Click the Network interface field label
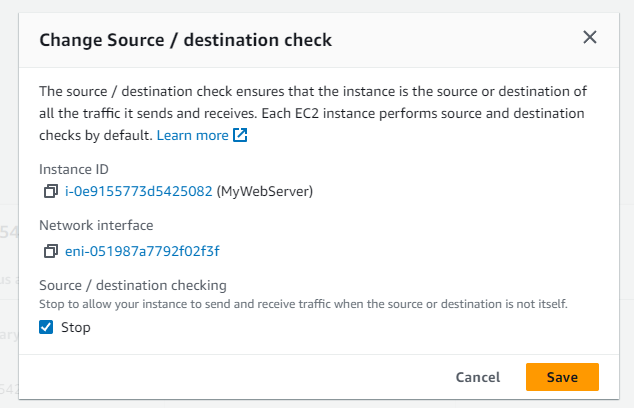634x408 pixels. (96, 226)
